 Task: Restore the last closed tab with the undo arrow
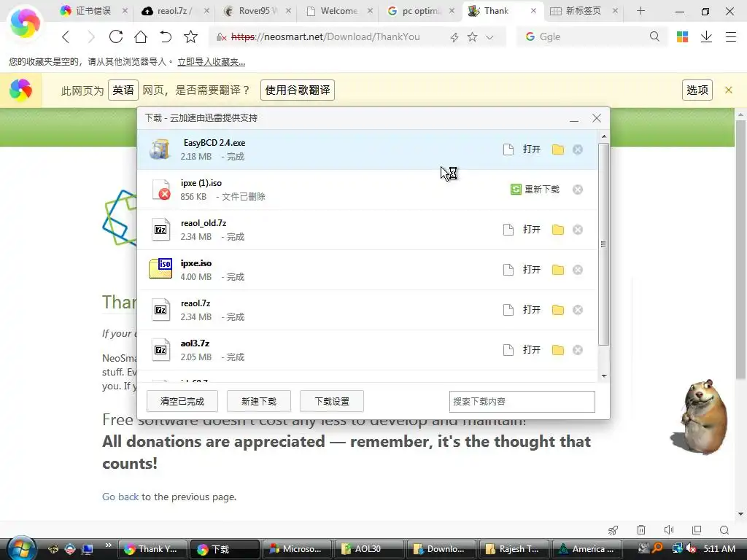[166, 36]
